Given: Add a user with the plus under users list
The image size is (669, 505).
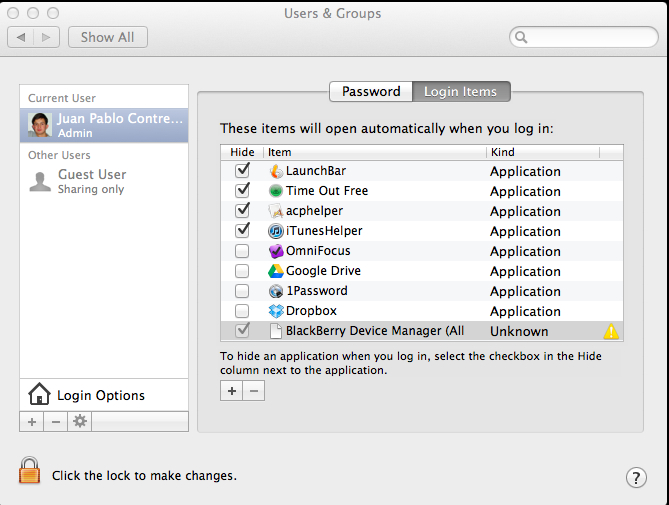Looking at the screenshot, I should pos(32,422).
